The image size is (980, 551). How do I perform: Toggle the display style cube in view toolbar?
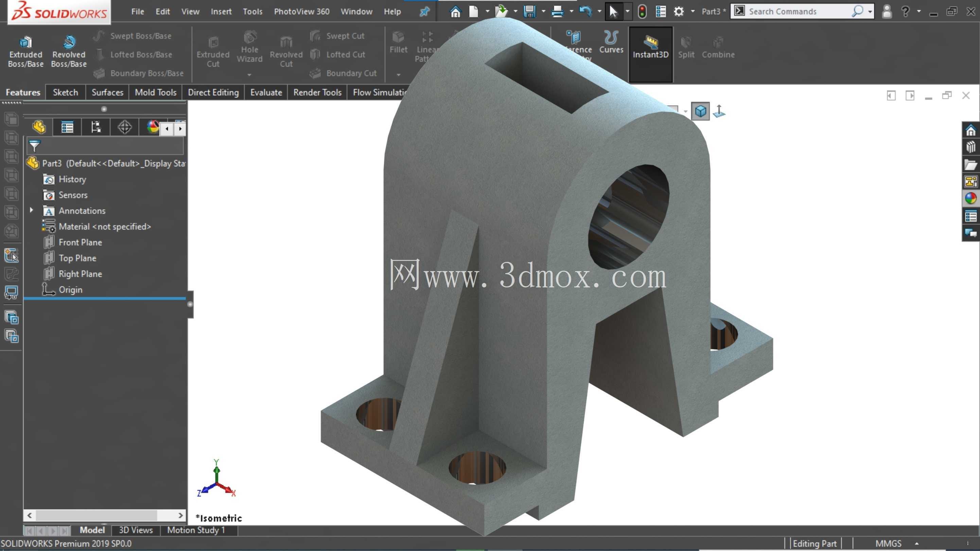(x=700, y=111)
